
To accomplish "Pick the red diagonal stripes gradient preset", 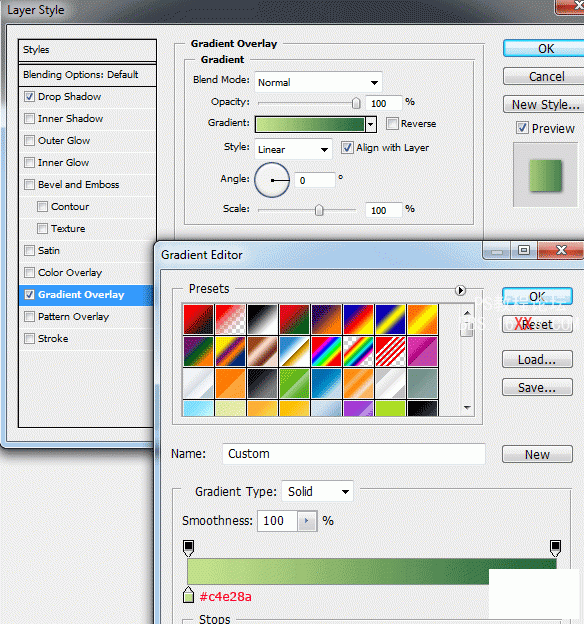I will pos(390,351).
